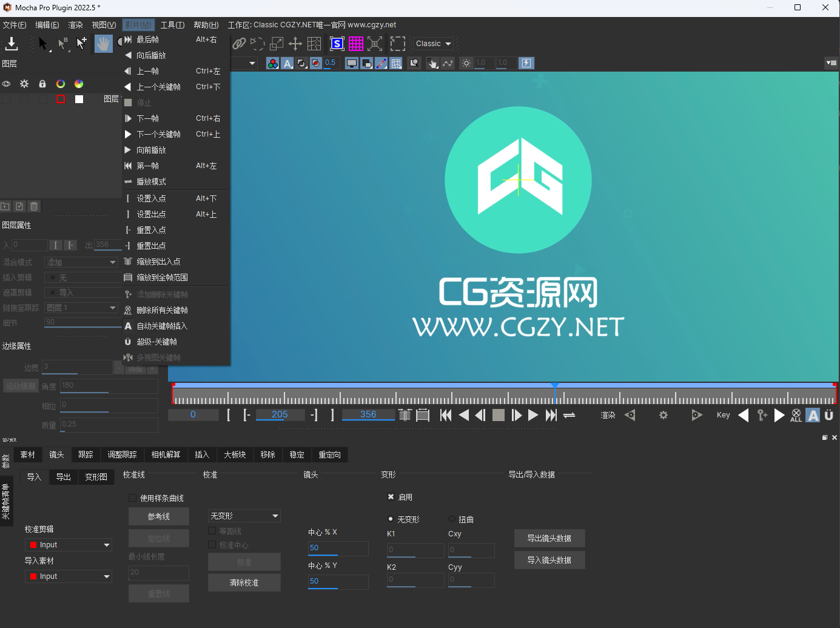The width and height of the screenshot is (840, 628).
Task: Switch to the 跟踪 tab
Action: coord(86,454)
